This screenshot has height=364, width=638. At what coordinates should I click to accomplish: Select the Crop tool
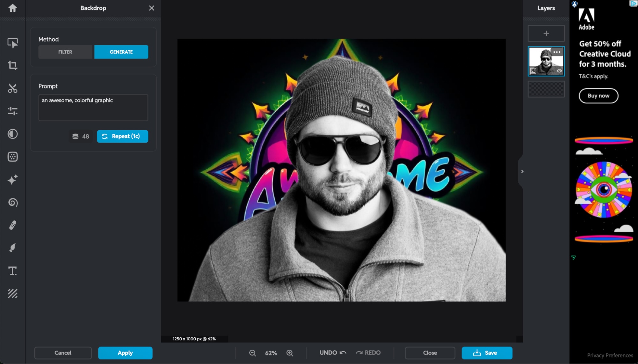12,65
